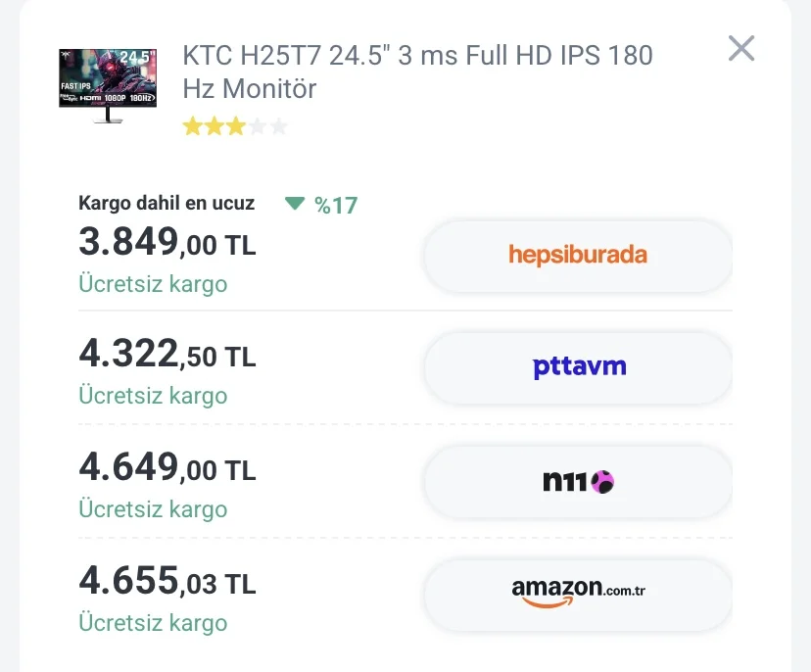This screenshot has height=672, width=811.
Task: Select the 3.849,00 TL price
Action: click(x=167, y=242)
